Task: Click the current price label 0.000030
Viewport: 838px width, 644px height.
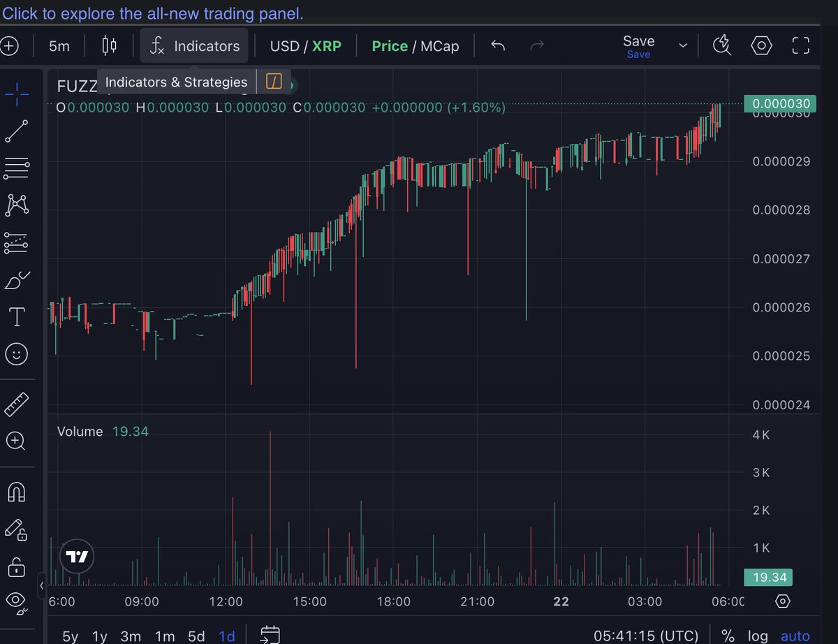Action: click(x=780, y=104)
